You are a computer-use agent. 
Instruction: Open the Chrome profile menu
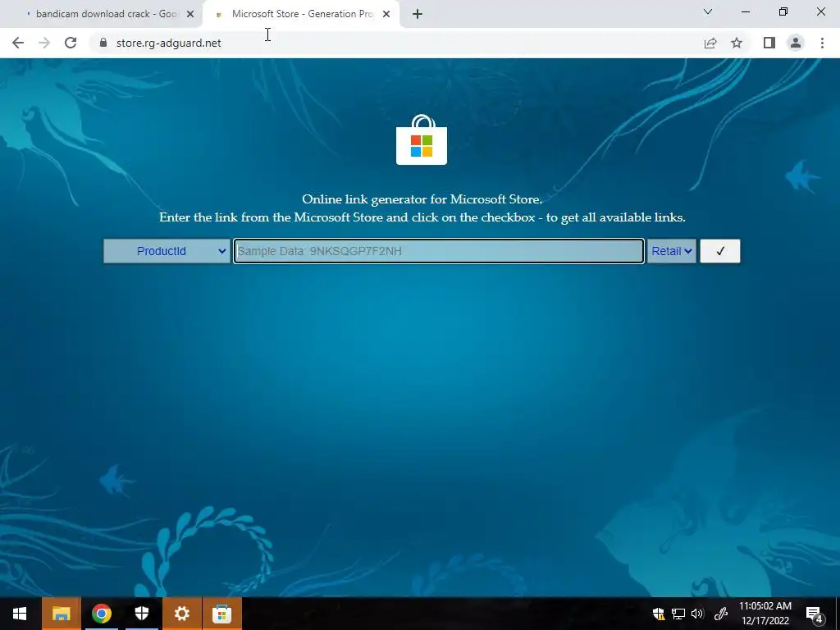pos(796,43)
